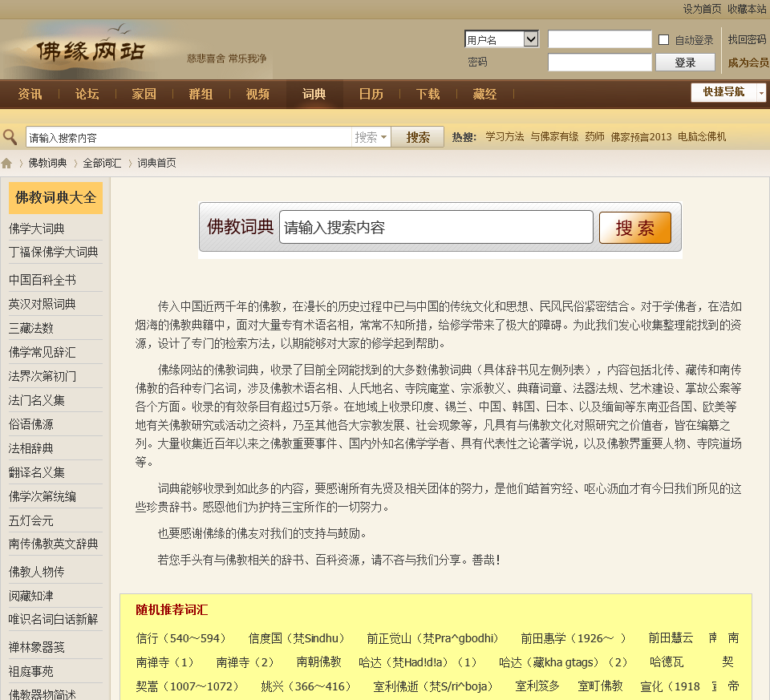
Task: Open the 藏经 nav tab
Action: click(x=484, y=94)
